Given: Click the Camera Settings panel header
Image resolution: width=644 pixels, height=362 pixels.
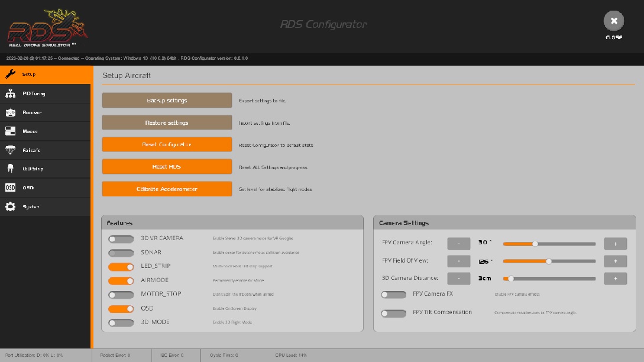Looking at the screenshot, I should point(504,223).
